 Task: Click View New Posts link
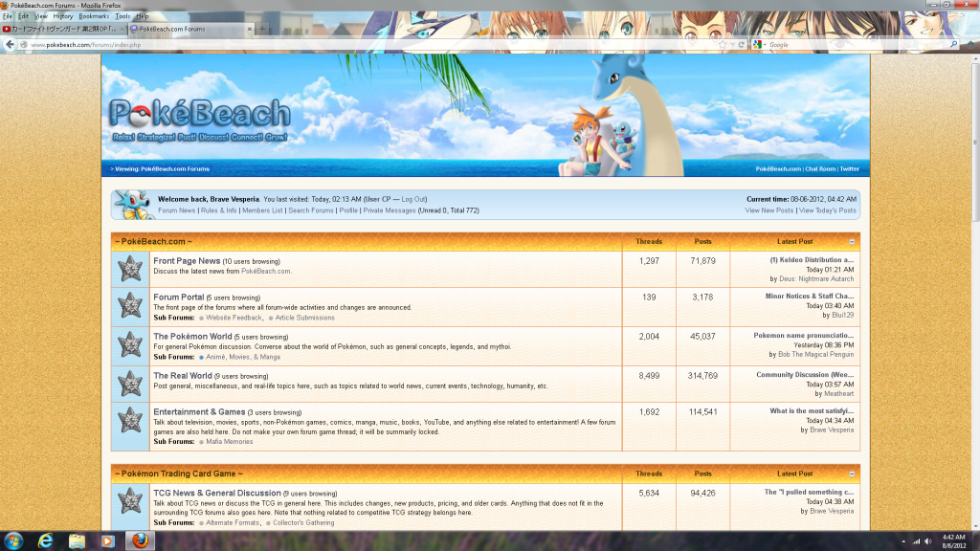tap(768, 210)
